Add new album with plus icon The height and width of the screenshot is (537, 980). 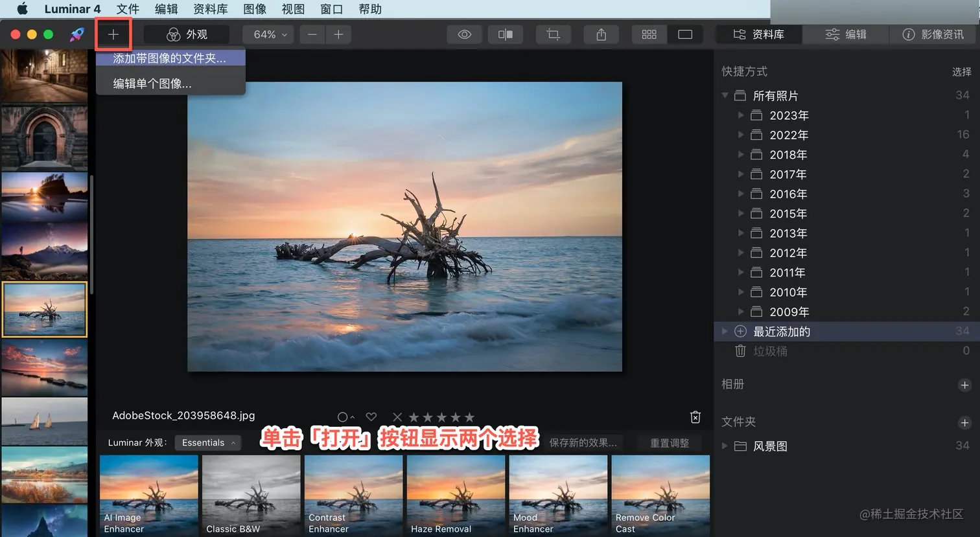click(x=964, y=385)
